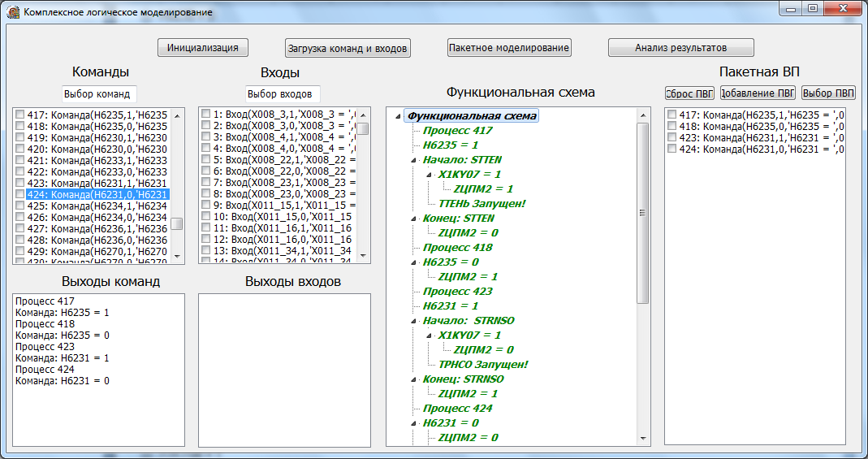
Task: Click functional scheme tree scroll down arrow
Action: point(643,438)
